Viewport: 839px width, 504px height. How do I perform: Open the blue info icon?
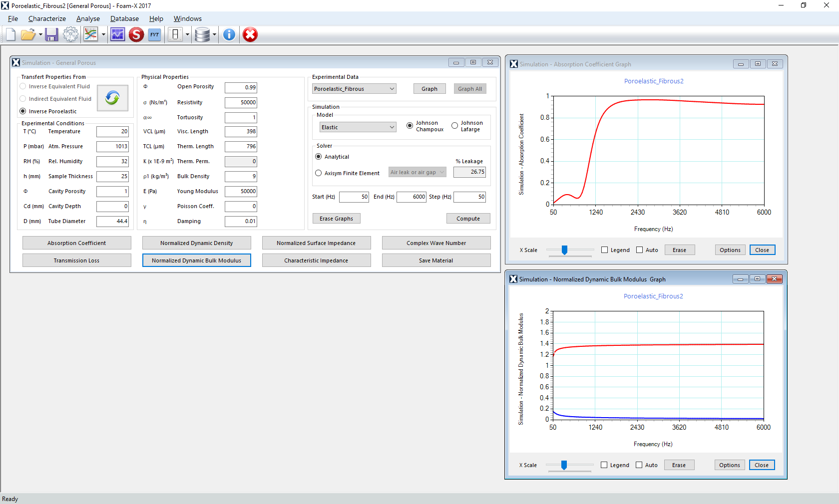point(229,35)
